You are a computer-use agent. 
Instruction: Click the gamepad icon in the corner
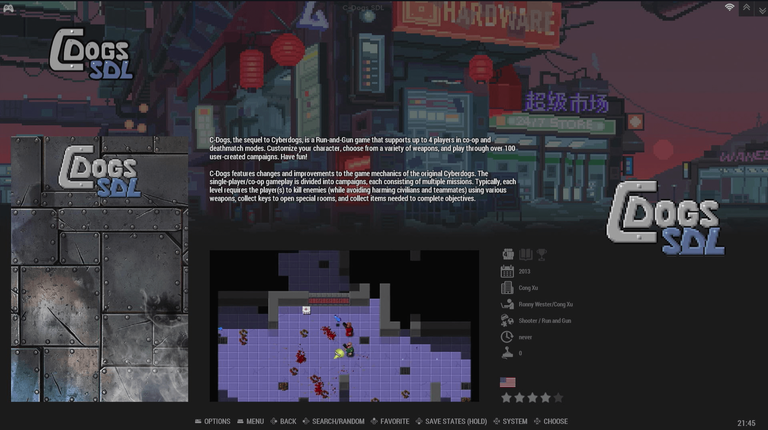coord(8,8)
